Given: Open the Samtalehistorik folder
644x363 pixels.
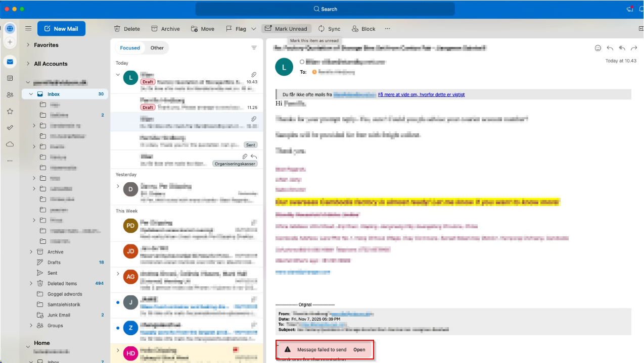Looking at the screenshot, I should [65, 304].
